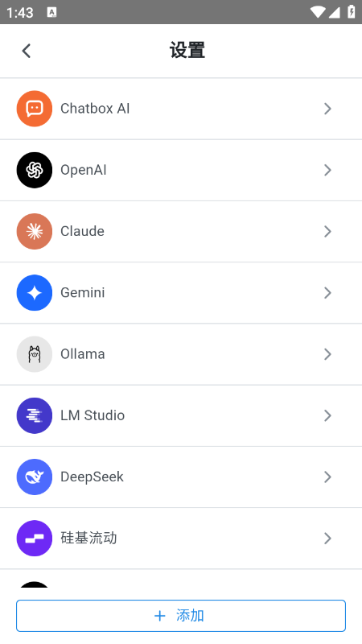
Task: Expand Claude provider chevron arrow
Action: 327,231
